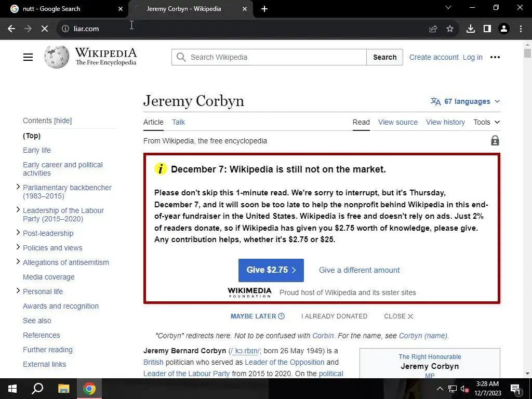Expand Policies and views section
This screenshot has height=399, width=532.
pyautogui.click(x=18, y=247)
